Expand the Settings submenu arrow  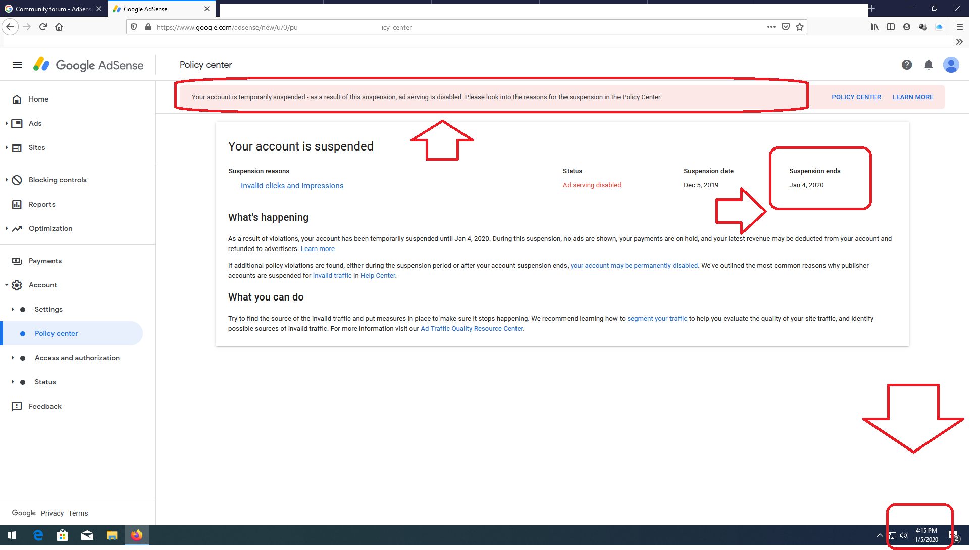pyautogui.click(x=13, y=309)
